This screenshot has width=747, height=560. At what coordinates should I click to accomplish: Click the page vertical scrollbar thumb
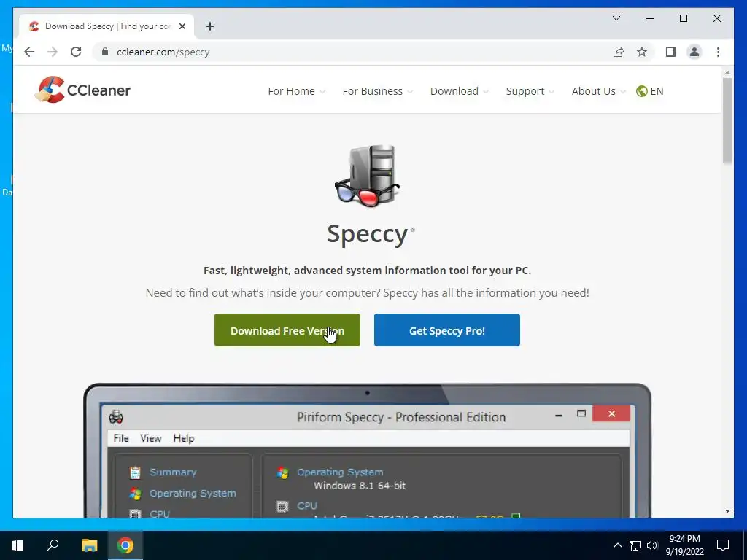pos(727,120)
